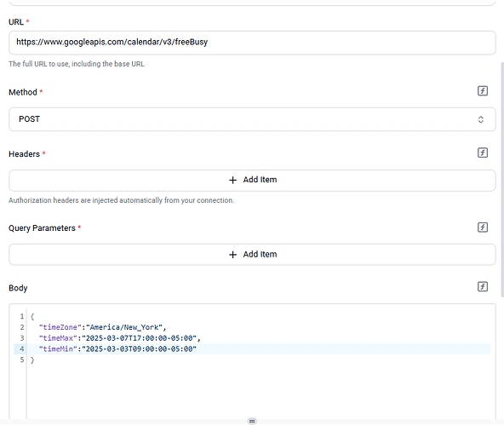Click into the googleapis URL input field
The width and height of the screenshot is (504, 426).
coord(252,43)
